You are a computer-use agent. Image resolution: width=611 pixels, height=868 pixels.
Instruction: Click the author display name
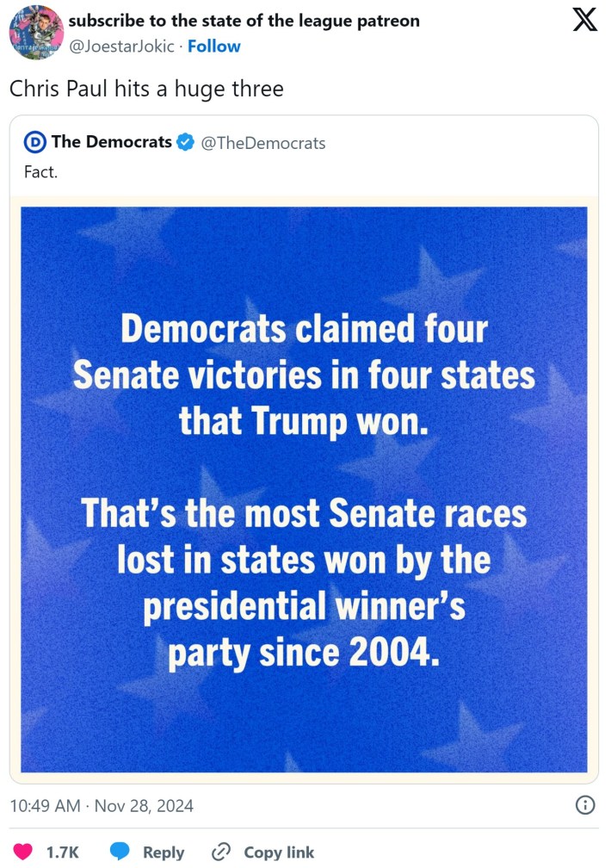pyautogui.click(x=244, y=20)
